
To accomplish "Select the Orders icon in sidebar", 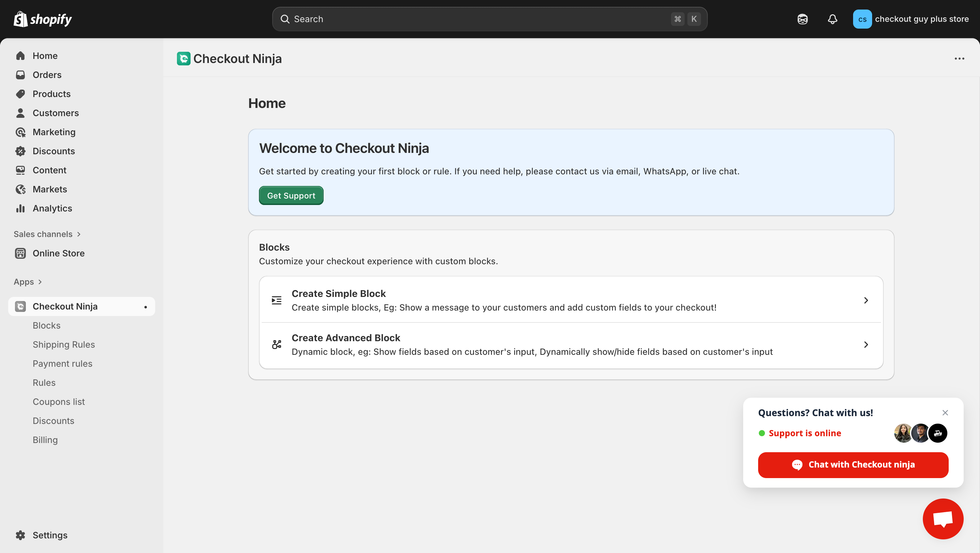I will (x=21, y=75).
